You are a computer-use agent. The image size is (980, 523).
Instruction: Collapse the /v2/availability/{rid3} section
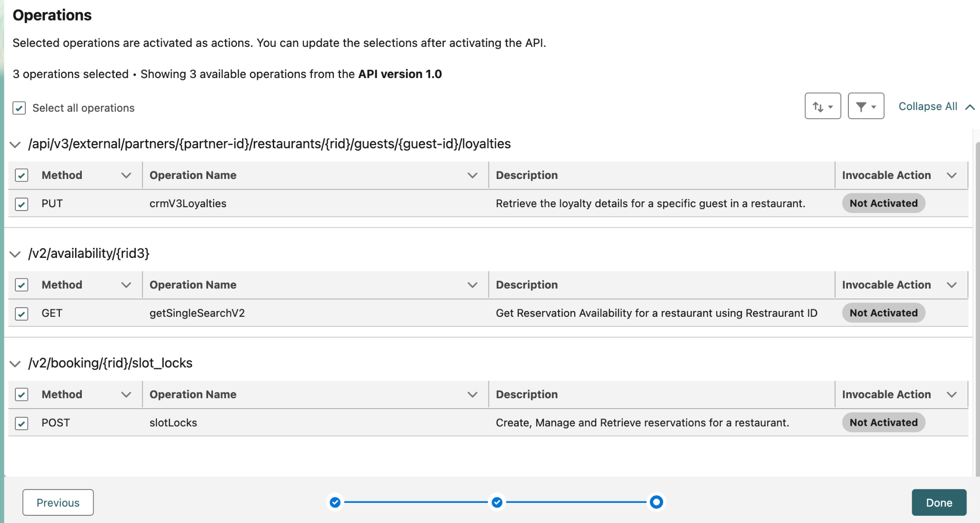tap(15, 254)
